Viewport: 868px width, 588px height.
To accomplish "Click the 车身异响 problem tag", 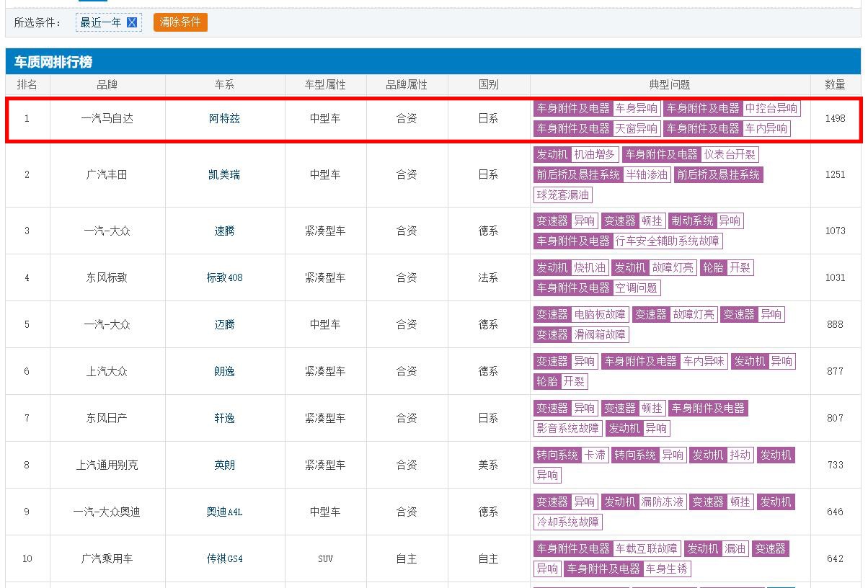I will 636,108.
